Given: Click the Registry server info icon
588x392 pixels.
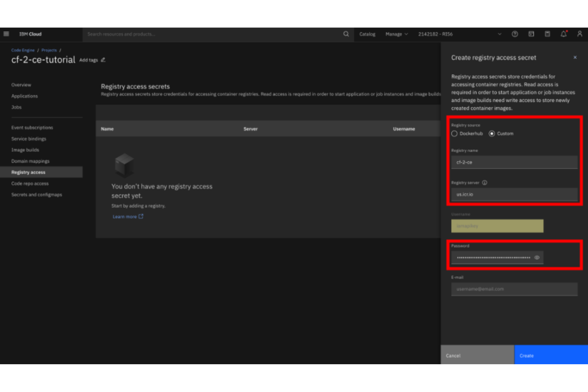Looking at the screenshot, I should click(x=485, y=183).
